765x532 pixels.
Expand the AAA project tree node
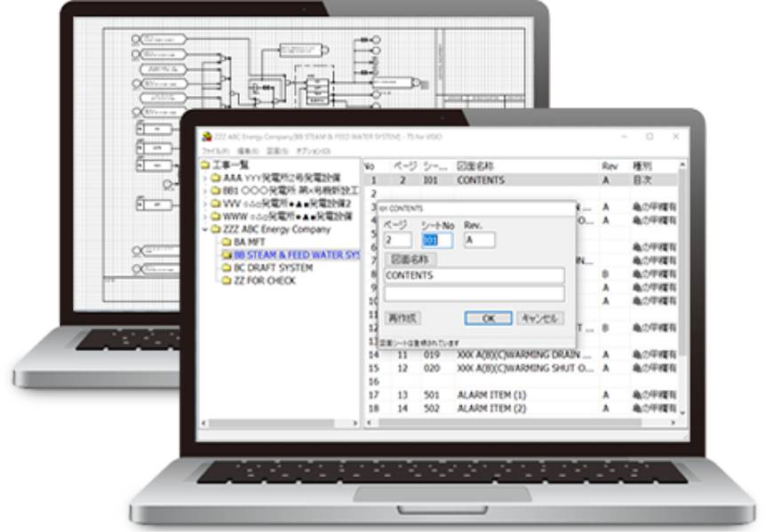point(205,179)
